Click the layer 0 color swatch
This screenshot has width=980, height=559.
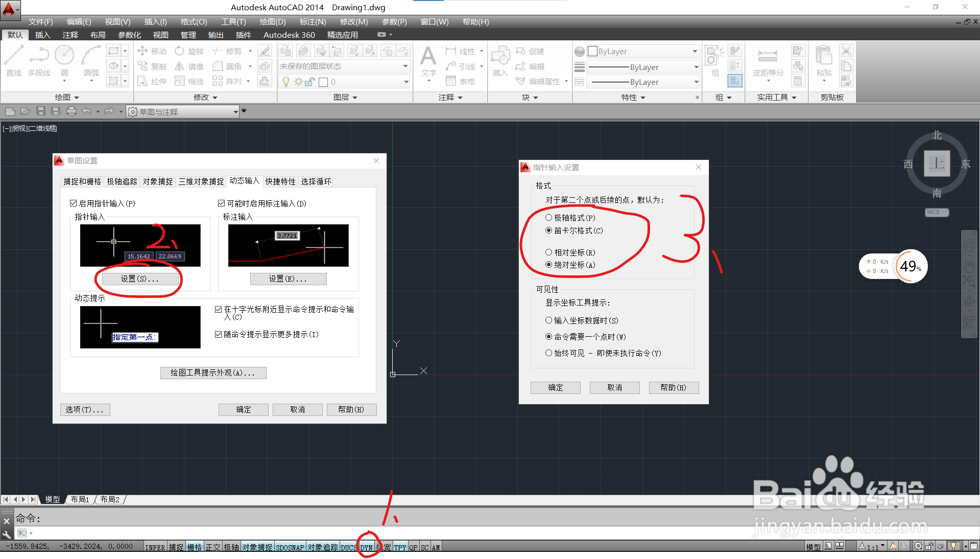tap(323, 82)
